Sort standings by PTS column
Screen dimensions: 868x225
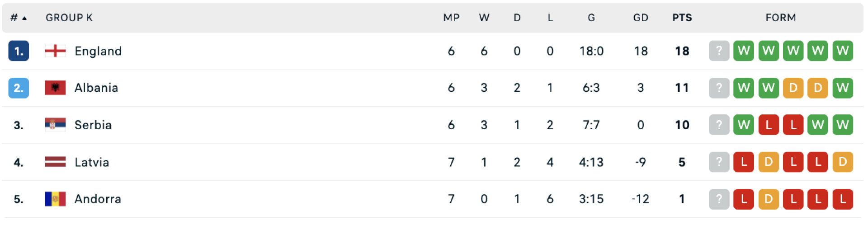point(682,18)
